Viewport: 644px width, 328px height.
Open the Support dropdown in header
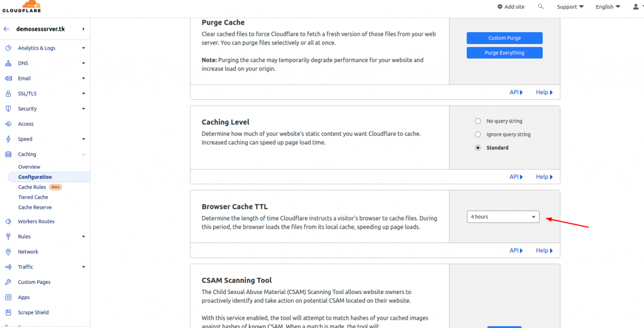click(x=570, y=7)
